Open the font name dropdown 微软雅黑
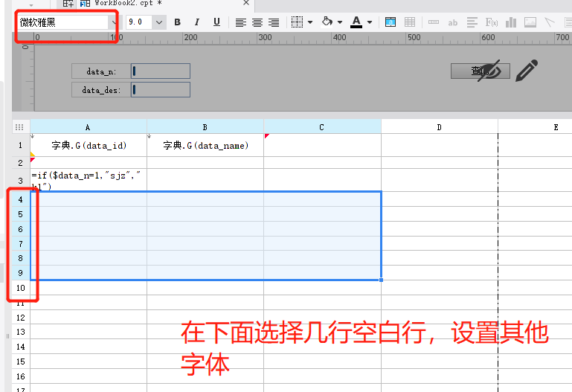The width and height of the screenshot is (572, 392). point(115,22)
